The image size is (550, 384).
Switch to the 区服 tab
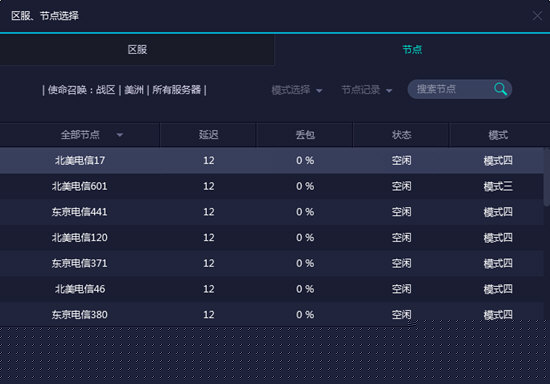pyautogui.click(x=137, y=49)
